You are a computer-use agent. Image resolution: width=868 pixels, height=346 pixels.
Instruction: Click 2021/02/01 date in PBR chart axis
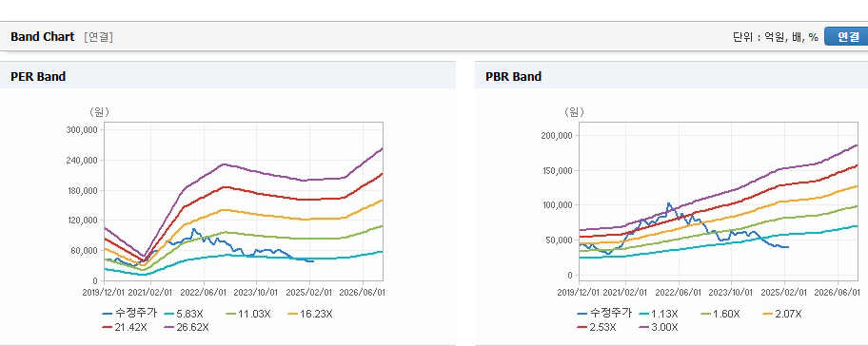click(x=625, y=292)
